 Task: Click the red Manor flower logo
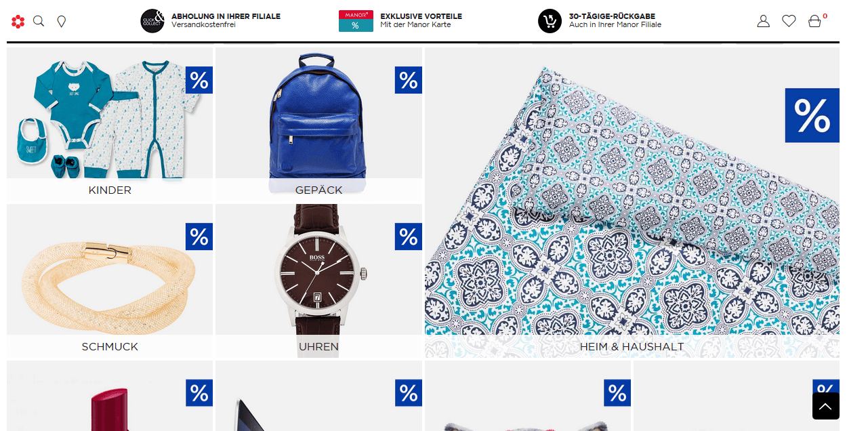pyautogui.click(x=18, y=22)
